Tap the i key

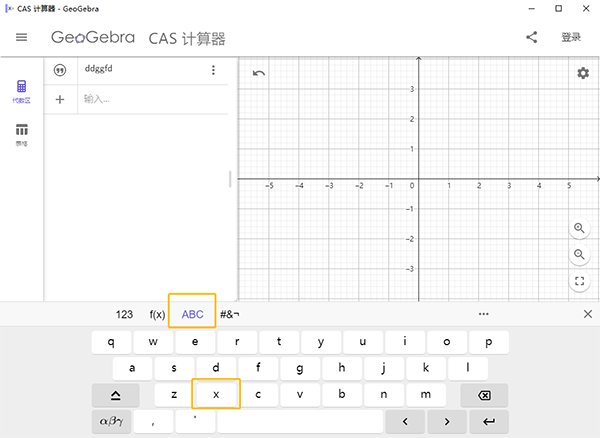(405, 342)
